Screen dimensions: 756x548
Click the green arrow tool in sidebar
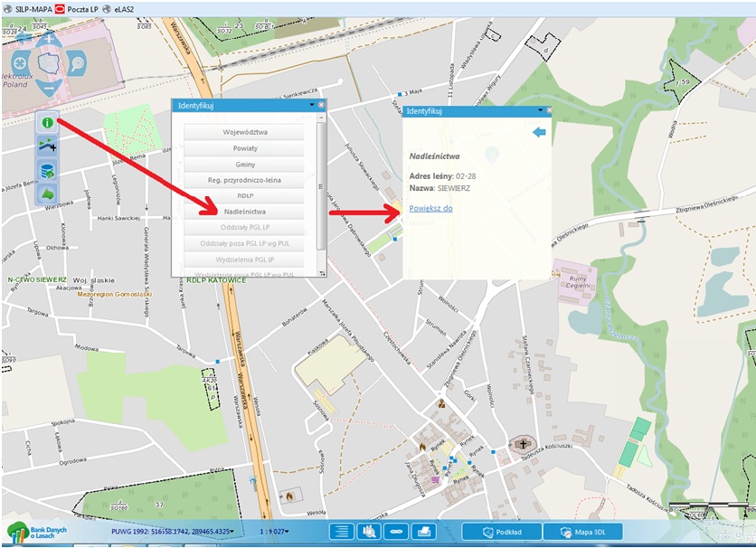pos(47,193)
